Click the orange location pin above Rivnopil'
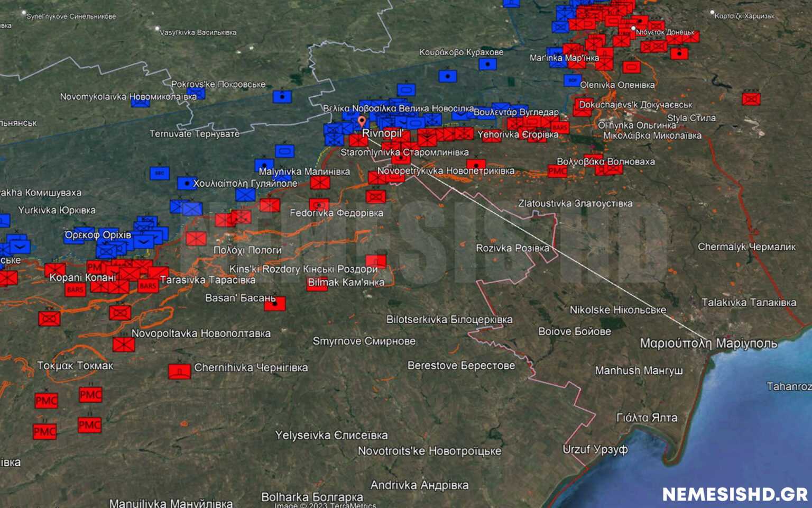The height and width of the screenshot is (508, 812). [362, 122]
